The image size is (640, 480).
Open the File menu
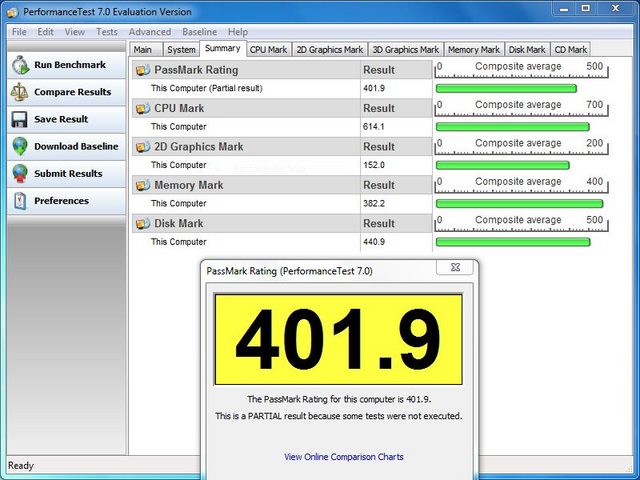pyautogui.click(x=19, y=32)
